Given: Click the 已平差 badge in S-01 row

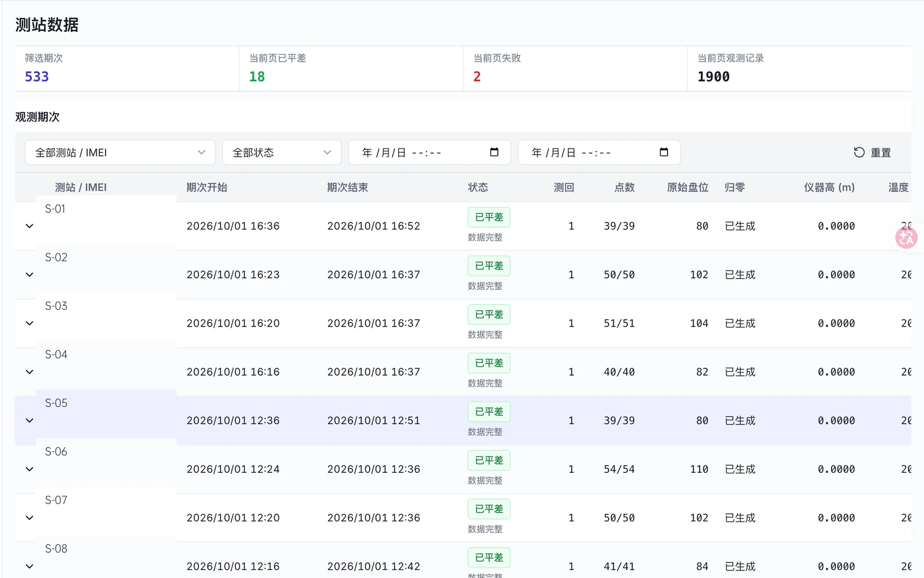Looking at the screenshot, I should pos(489,217).
